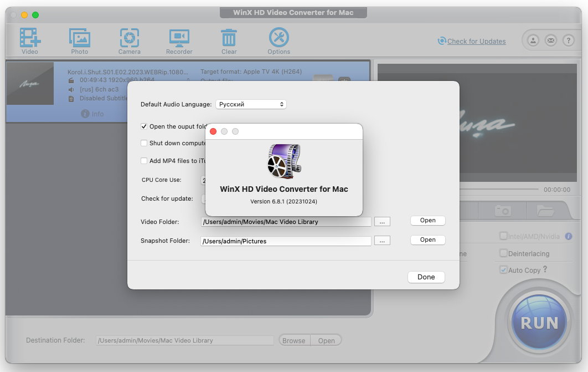The height and width of the screenshot is (372, 588).
Task: Click the Korol.i.Shut video thumbnail
Action: coord(30,84)
